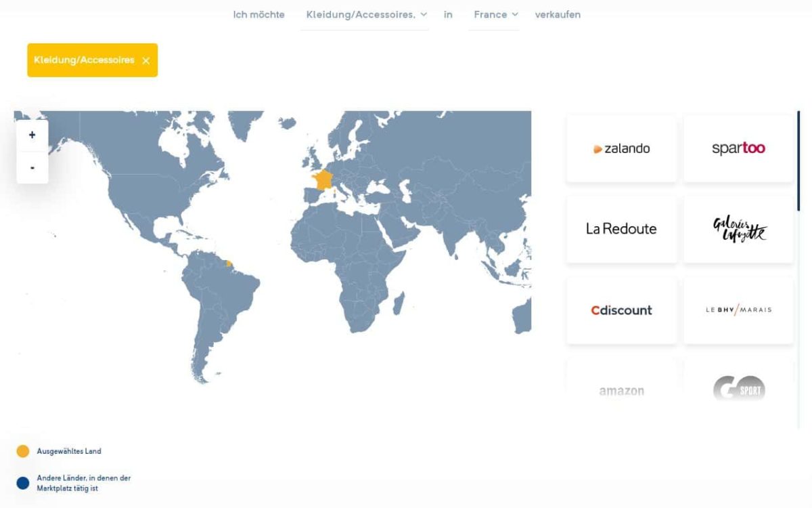Click French Guiana highlighted on the map
The width and height of the screenshot is (812, 508).
(229, 263)
